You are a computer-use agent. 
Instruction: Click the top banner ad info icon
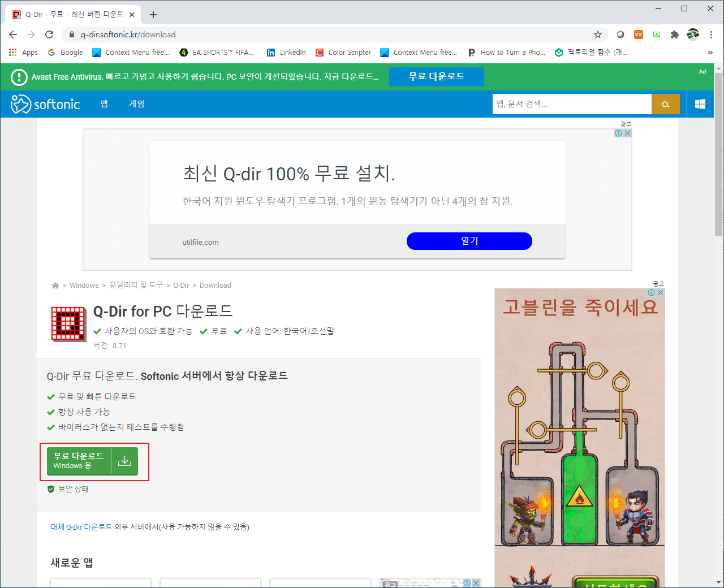click(x=619, y=133)
